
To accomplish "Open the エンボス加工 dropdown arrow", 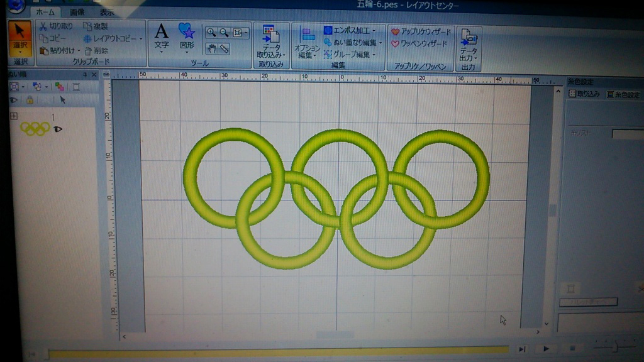I will point(374,31).
